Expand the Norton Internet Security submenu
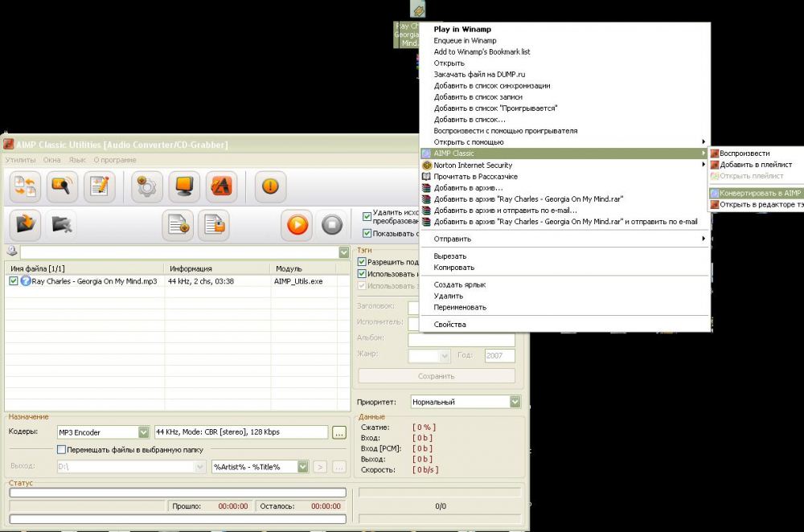804x532 pixels. [x=564, y=165]
